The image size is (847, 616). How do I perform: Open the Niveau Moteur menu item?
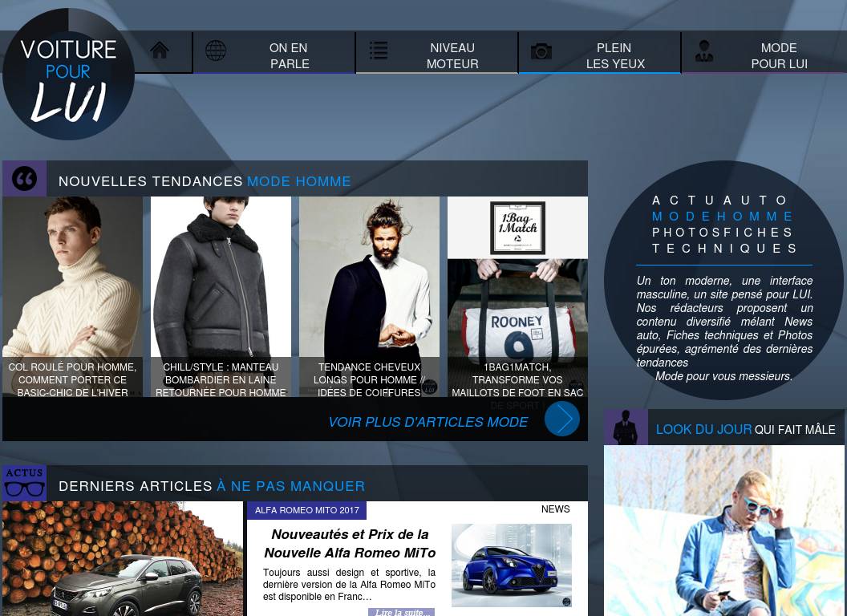(452, 55)
